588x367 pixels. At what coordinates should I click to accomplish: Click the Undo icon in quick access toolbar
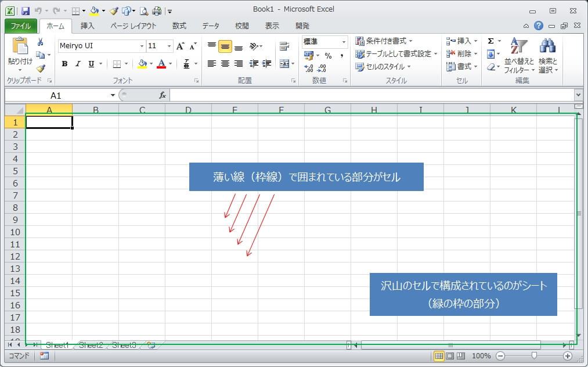(x=38, y=11)
